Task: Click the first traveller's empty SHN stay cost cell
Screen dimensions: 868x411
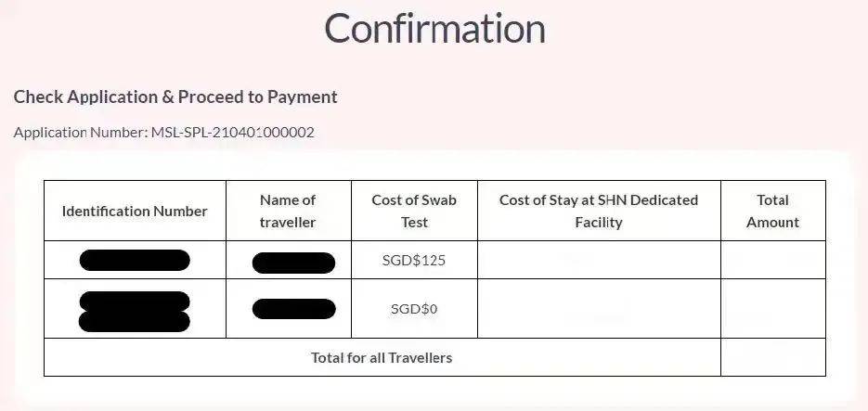Action: (x=599, y=260)
